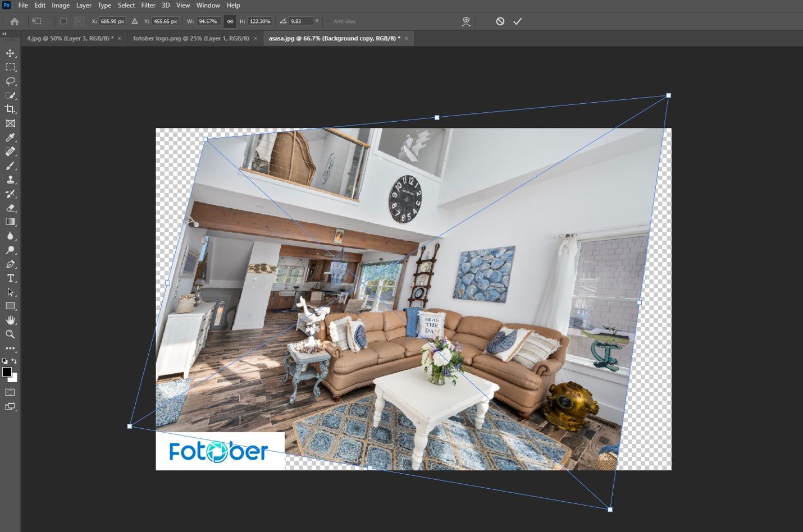Screen dimensions: 803x532
Task: Open the Edit Toolbar three-dots menu
Action: tap(10, 348)
